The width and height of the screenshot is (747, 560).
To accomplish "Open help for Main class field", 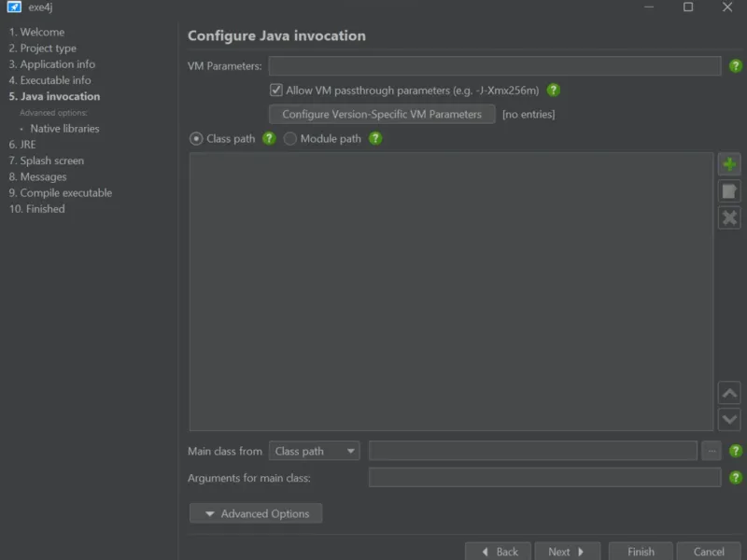I will coord(735,451).
